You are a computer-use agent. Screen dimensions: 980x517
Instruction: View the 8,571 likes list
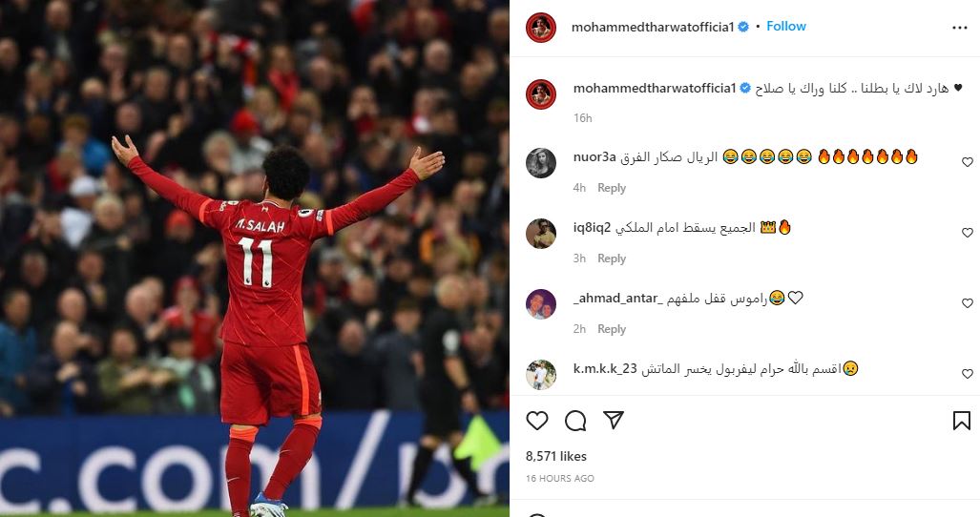pyautogui.click(x=556, y=457)
